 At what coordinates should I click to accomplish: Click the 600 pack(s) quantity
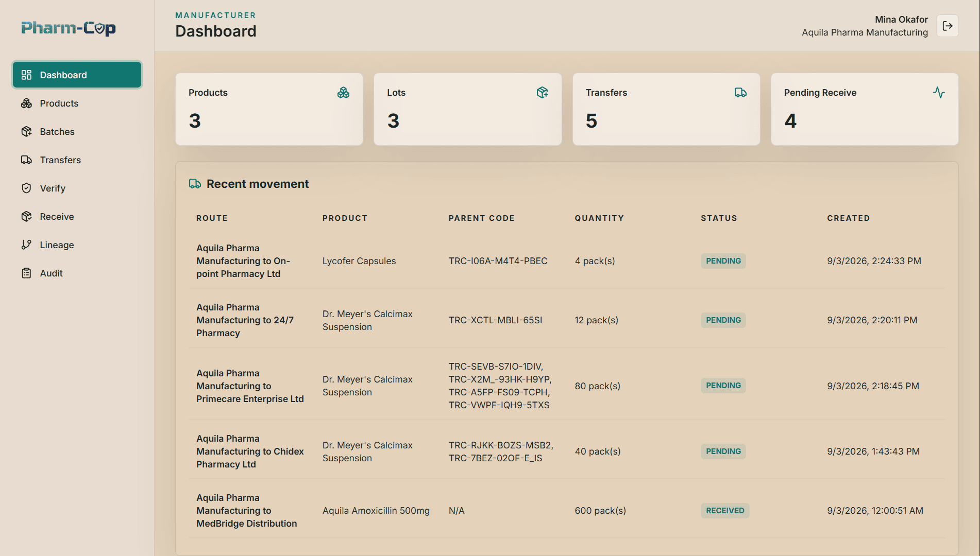pyautogui.click(x=600, y=511)
